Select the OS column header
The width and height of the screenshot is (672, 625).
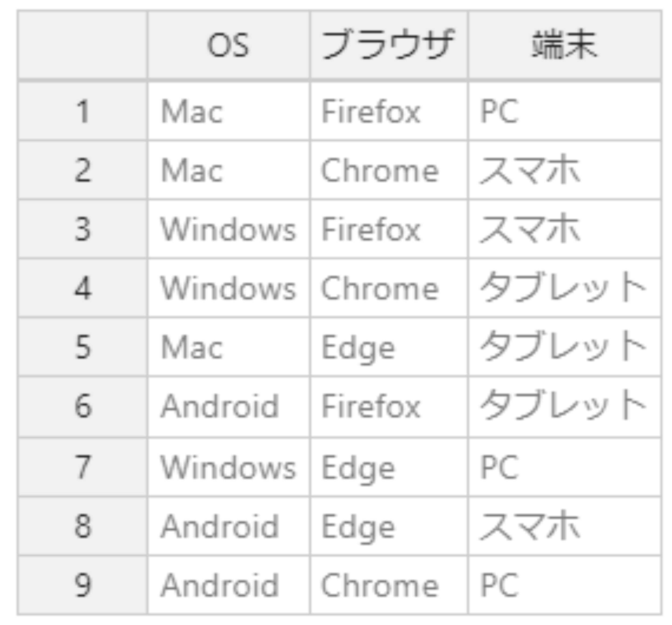pyautogui.click(x=228, y=45)
